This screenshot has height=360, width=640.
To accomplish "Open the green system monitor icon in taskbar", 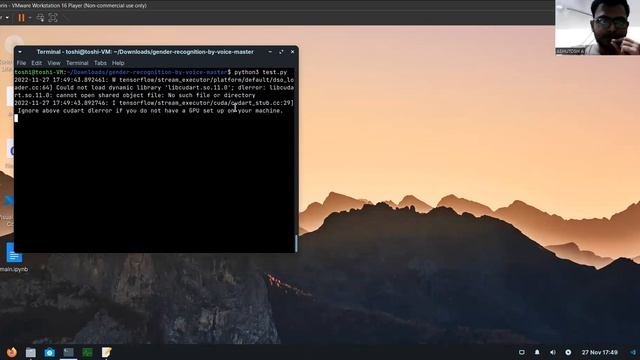I will click(87, 352).
